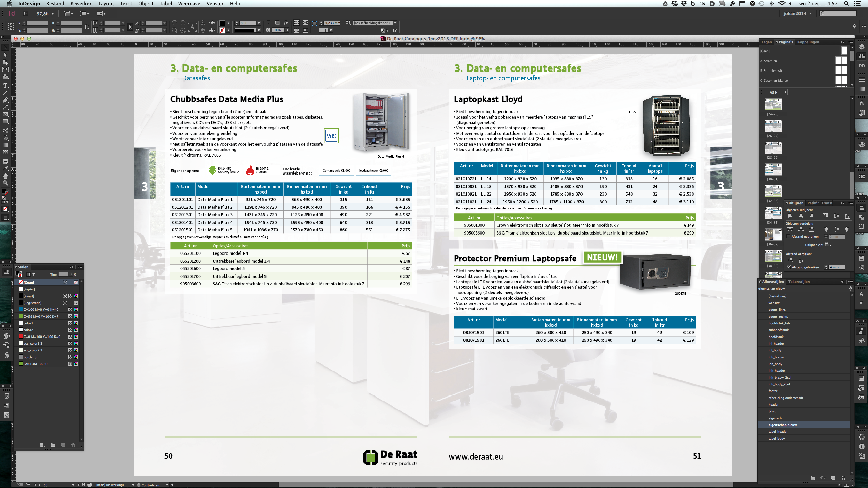Select the Free Transform tool

[5, 138]
